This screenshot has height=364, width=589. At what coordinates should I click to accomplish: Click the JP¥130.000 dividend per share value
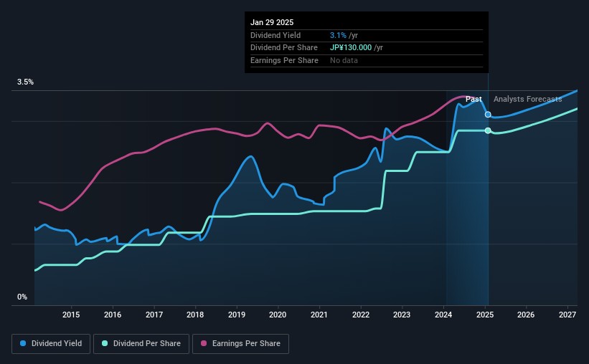[x=351, y=48]
